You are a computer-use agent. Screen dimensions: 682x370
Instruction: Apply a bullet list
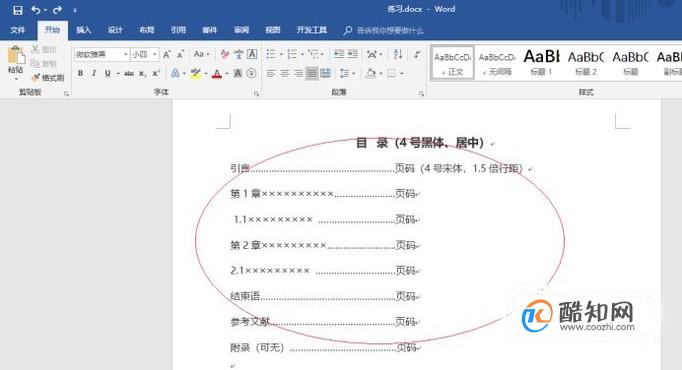click(x=271, y=54)
